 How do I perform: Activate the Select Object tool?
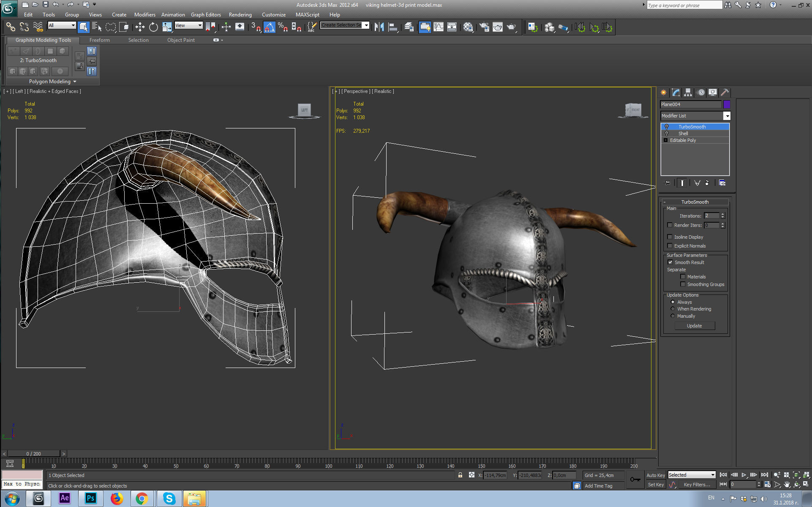coord(83,27)
